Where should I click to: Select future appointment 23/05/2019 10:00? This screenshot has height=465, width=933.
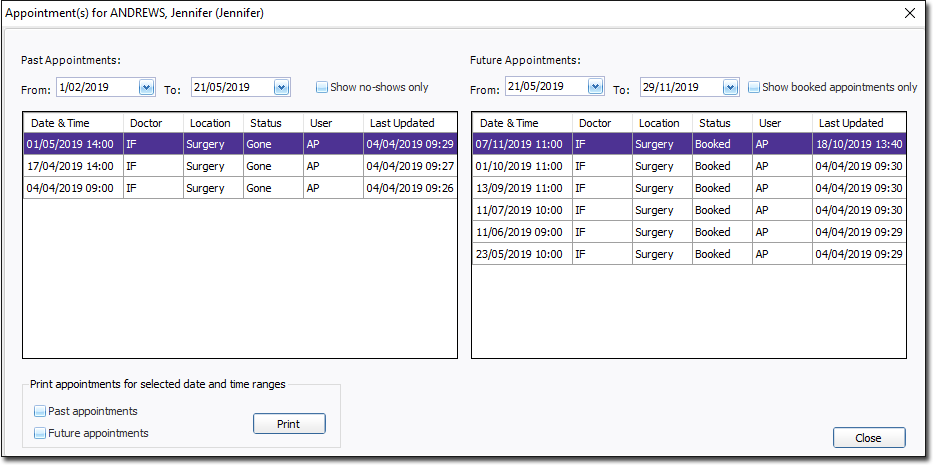(x=520, y=254)
